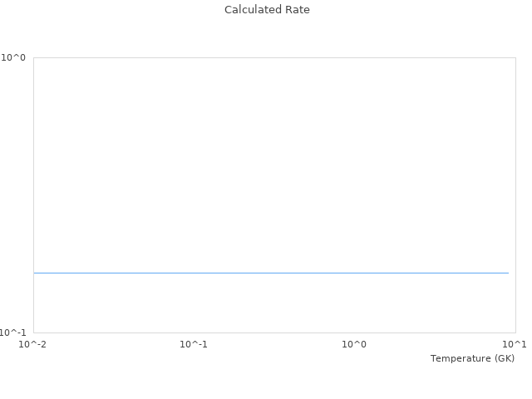Click the top-left corner of the plot frame
The width and height of the screenshot is (532, 399).
pos(33,57)
